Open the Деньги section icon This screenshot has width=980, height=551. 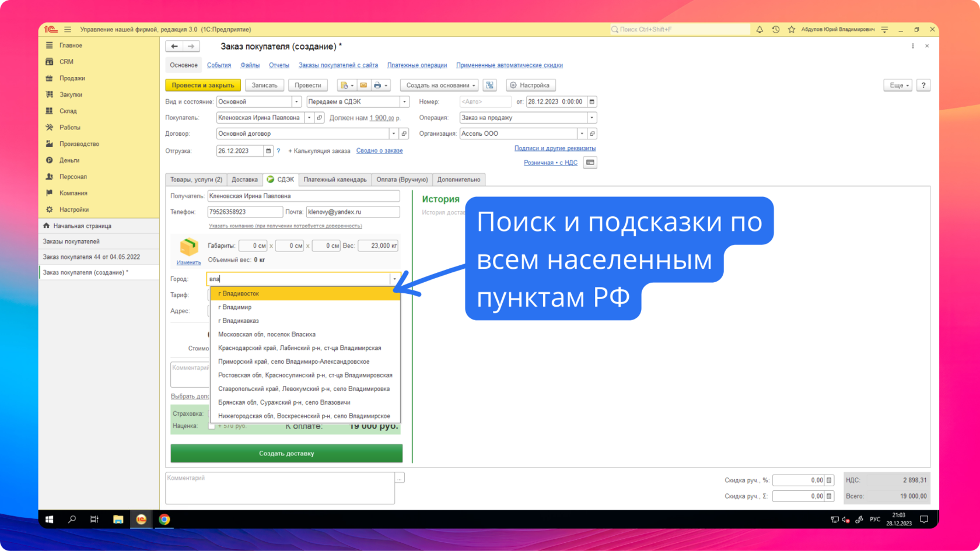pyautogui.click(x=50, y=160)
